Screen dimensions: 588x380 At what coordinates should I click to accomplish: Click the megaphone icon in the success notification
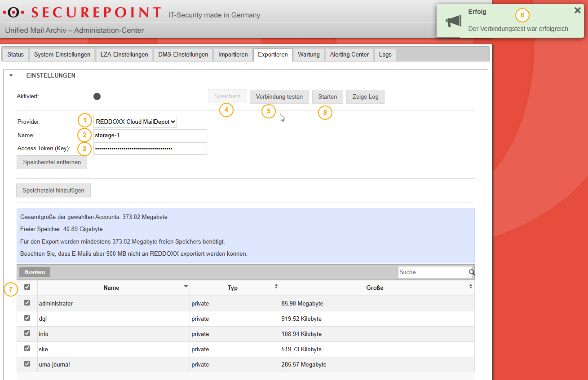click(453, 20)
